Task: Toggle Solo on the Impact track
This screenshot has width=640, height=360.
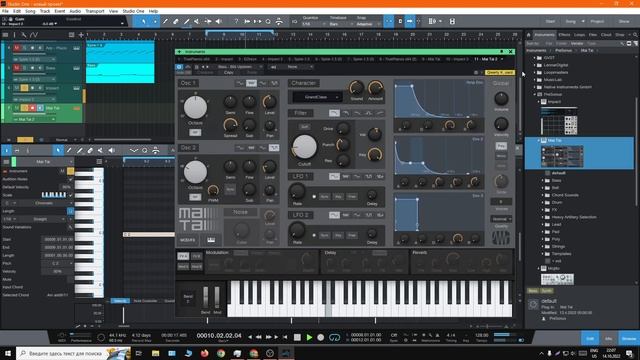Action: (24, 88)
